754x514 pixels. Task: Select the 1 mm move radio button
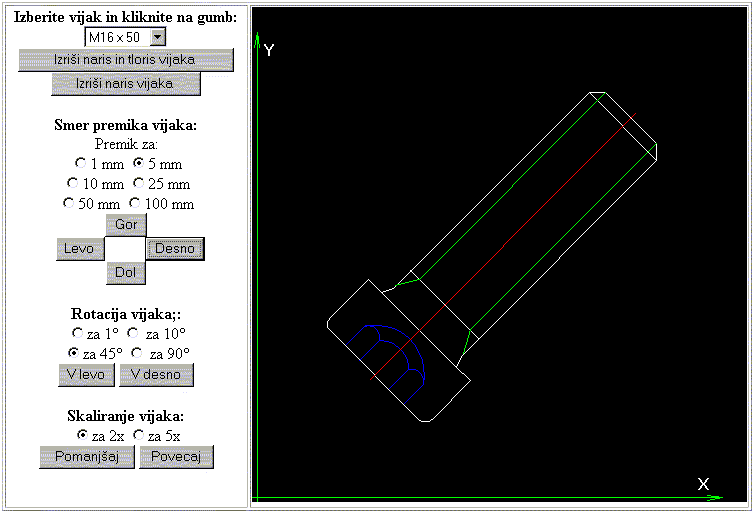click(80, 163)
